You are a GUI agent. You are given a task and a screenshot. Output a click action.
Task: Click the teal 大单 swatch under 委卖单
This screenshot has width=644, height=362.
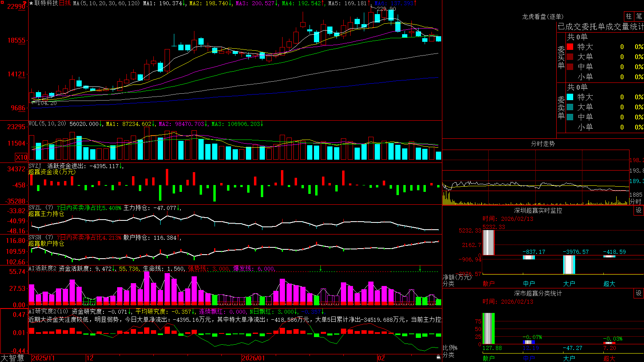click(570, 107)
